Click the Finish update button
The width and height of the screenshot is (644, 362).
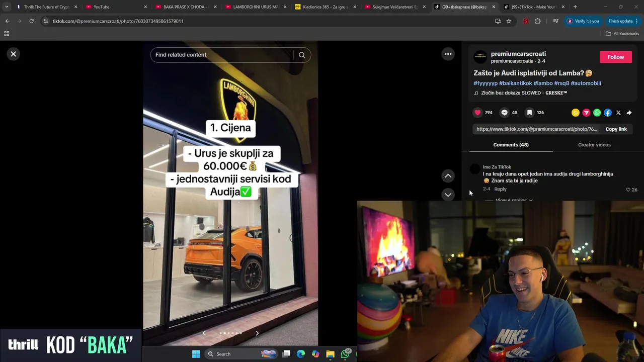coord(623,21)
